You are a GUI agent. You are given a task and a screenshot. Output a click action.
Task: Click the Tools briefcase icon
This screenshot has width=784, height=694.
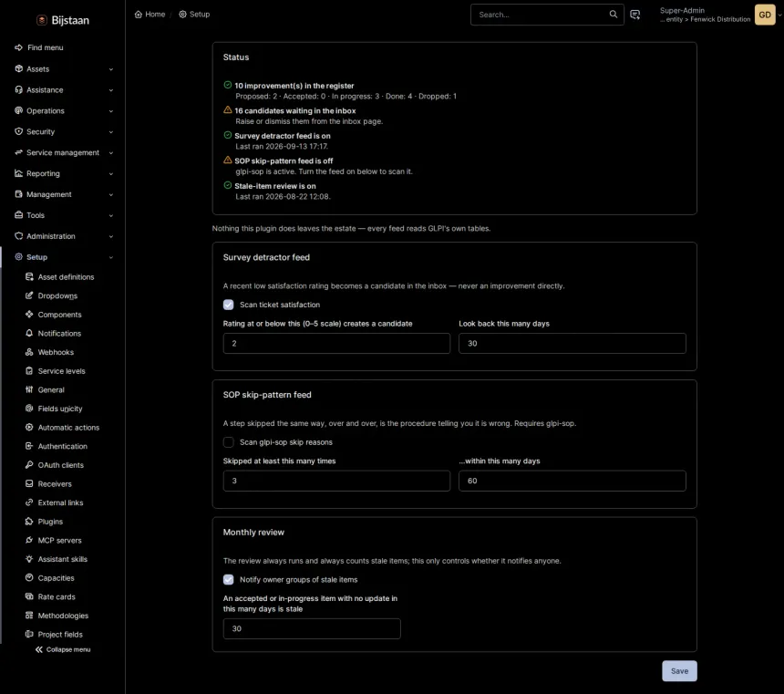click(18, 215)
